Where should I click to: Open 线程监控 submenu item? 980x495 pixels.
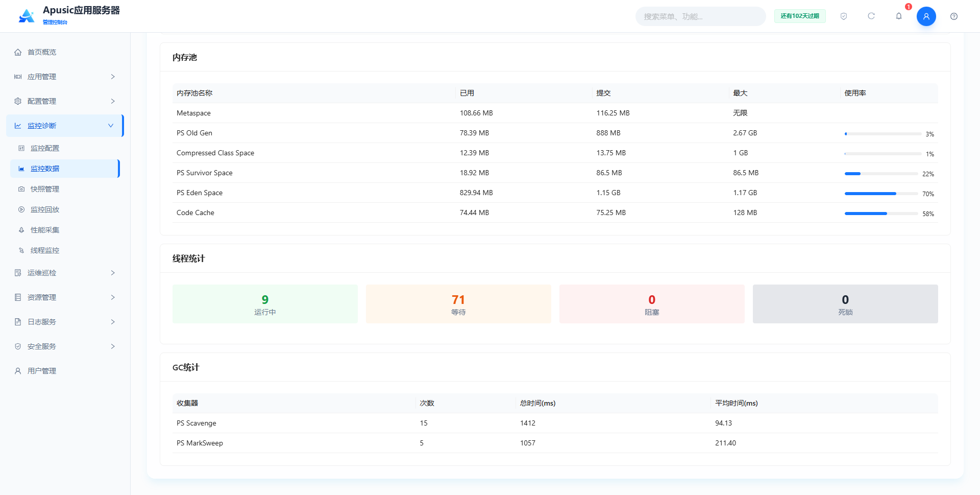[65, 250]
